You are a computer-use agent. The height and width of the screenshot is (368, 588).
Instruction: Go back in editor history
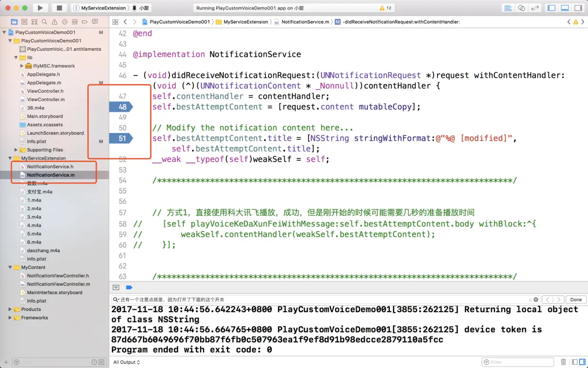(x=125, y=22)
